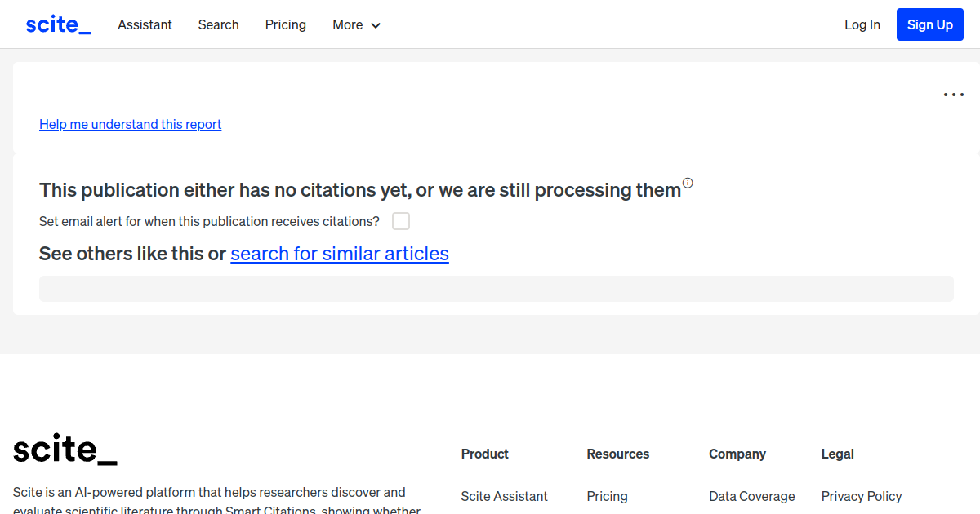Open Pricing from the header navigation
980x514 pixels.
(x=285, y=24)
